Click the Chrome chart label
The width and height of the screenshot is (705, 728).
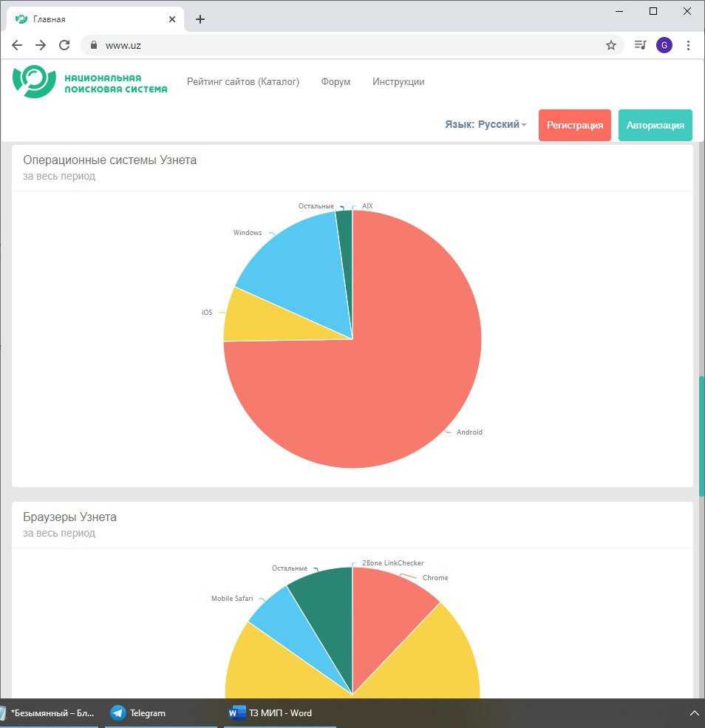(435, 577)
